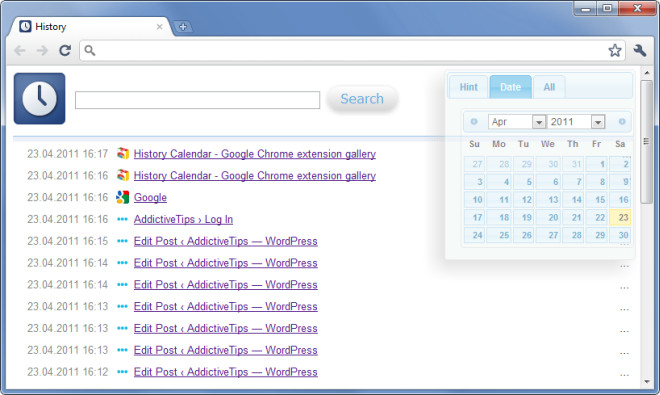
Task: Click the Su weekday header
Action: pyautogui.click(x=474, y=144)
